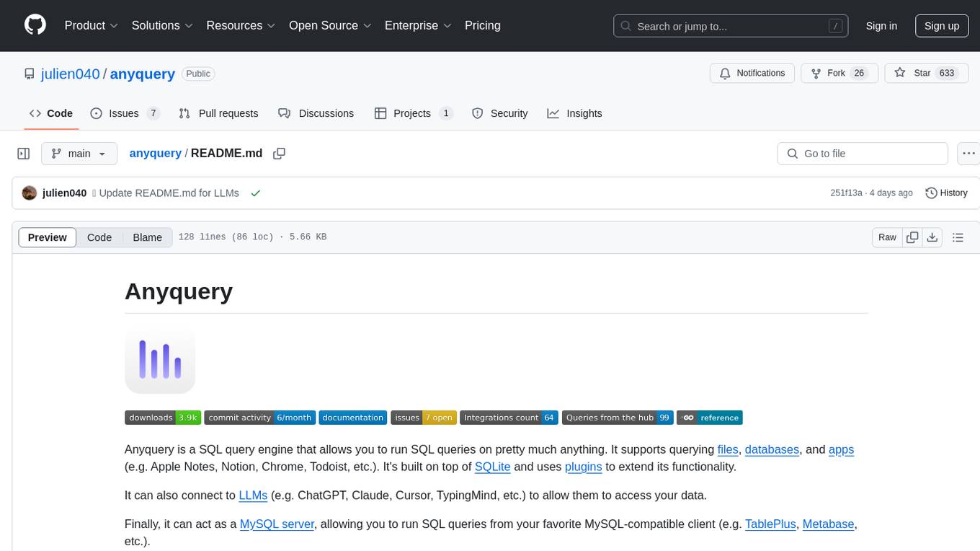The width and height of the screenshot is (980, 551).
Task: Open the document outline icon
Action: click(x=958, y=237)
